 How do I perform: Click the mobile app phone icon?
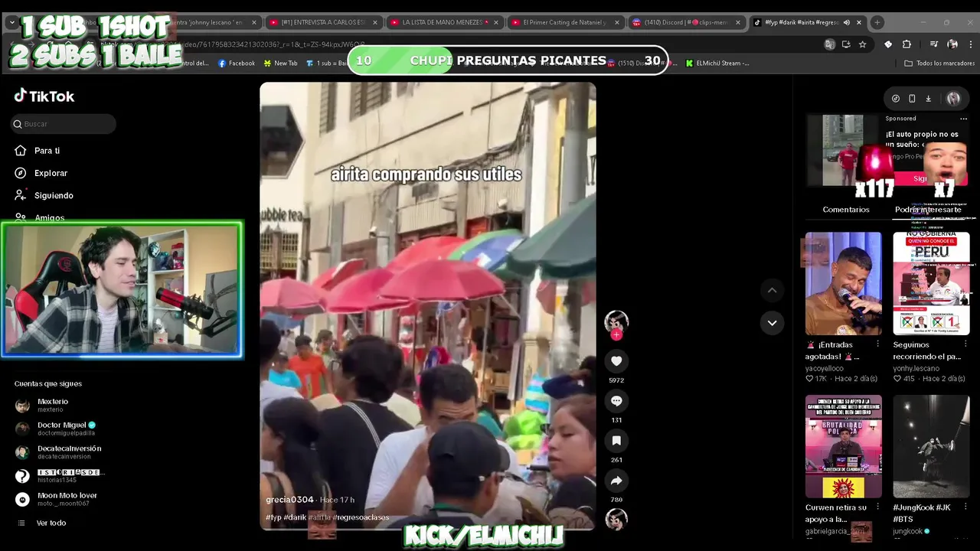(x=912, y=98)
